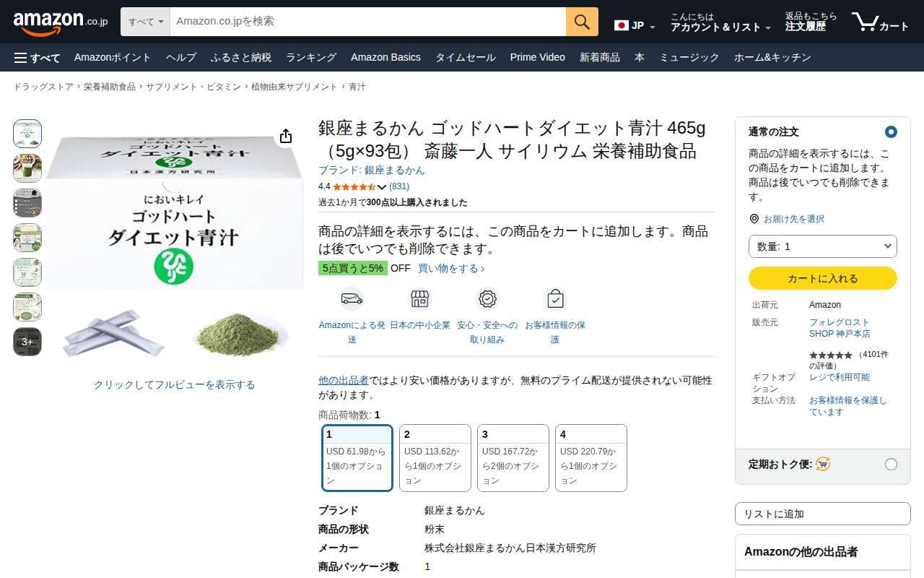Open ヘルプ in navigation bar

click(181, 58)
